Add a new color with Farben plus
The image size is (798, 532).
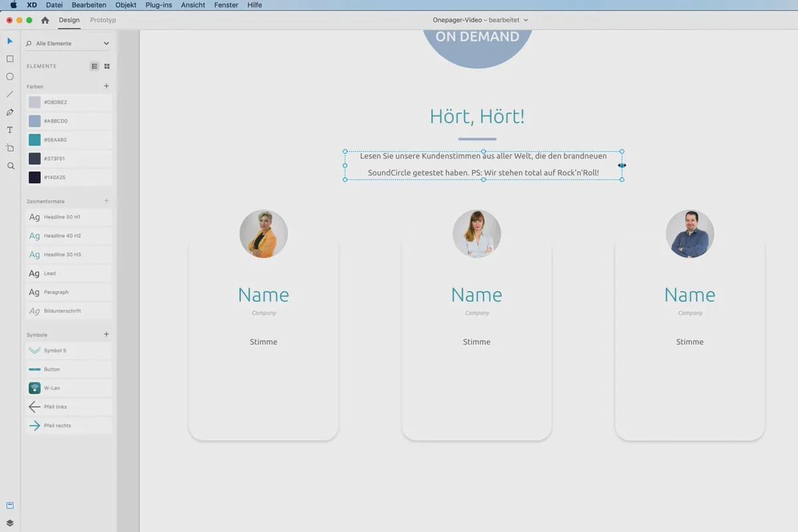106,86
